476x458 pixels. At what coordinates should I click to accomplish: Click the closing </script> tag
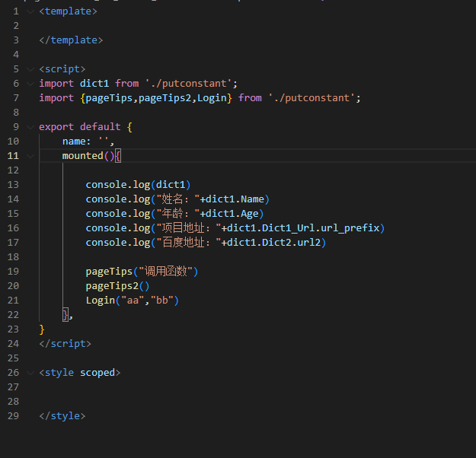click(x=65, y=344)
